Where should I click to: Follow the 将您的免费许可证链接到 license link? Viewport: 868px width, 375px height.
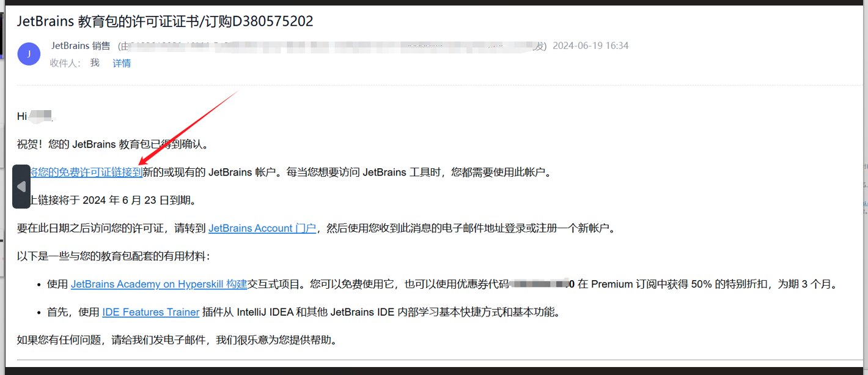point(86,173)
